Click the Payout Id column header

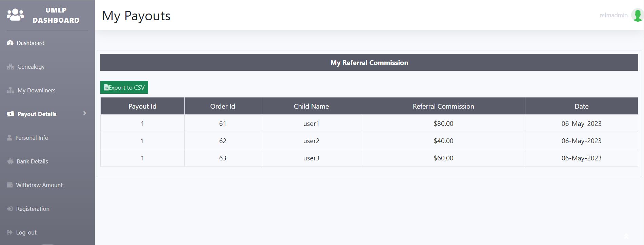click(142, 106)
